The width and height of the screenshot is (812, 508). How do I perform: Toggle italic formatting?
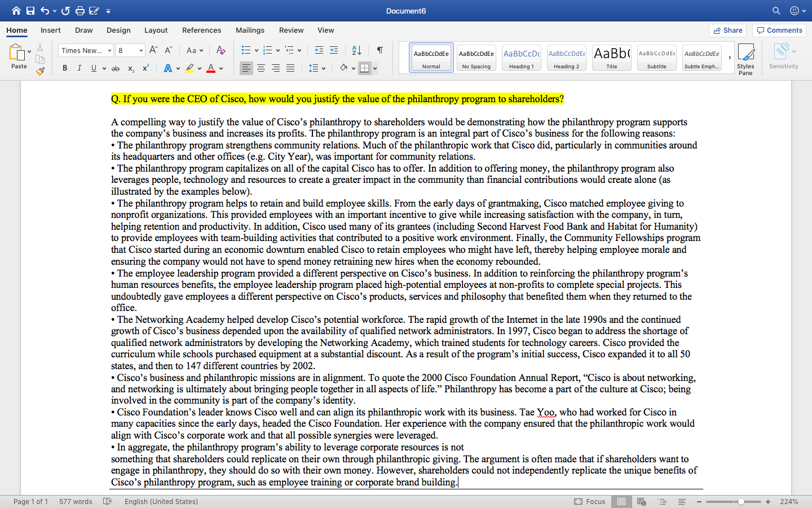(x=79, y=68)
